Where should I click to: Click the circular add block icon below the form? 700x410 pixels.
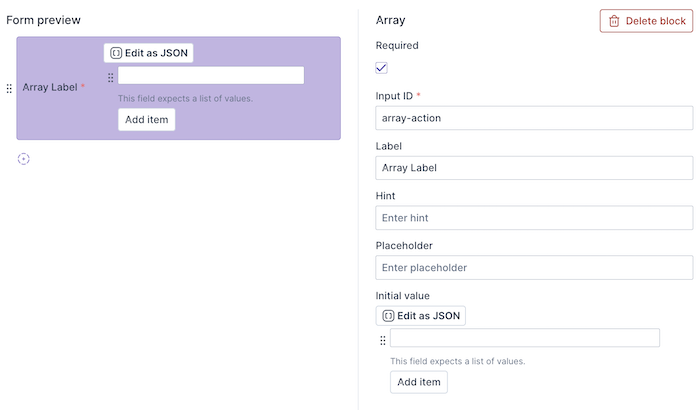[24, 159]
